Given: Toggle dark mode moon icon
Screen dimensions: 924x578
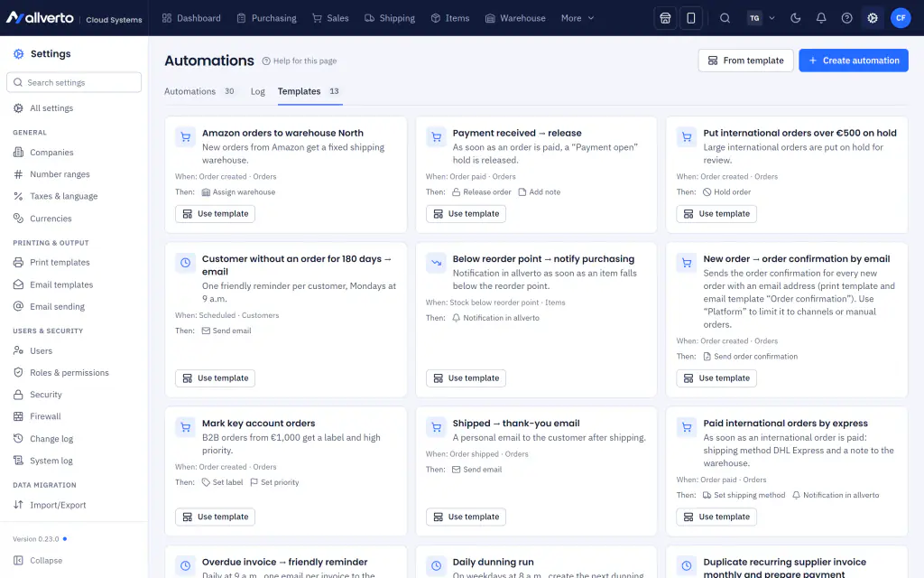Looking at the screenshot, I should [x=796, y=18].
